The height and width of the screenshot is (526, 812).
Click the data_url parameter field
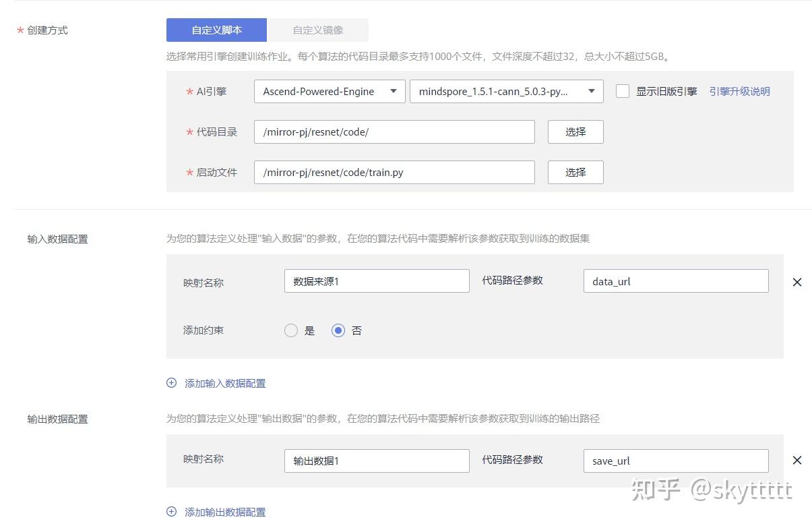(x=676, y=281)
